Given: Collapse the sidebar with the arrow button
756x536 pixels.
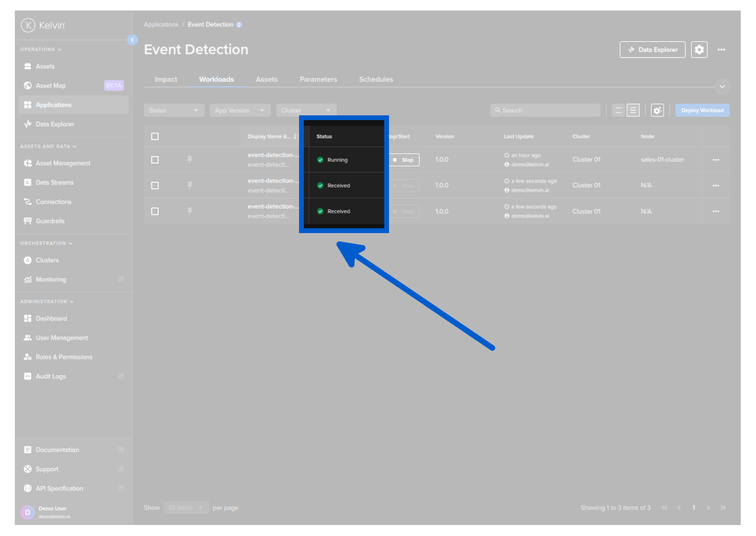Looking at the screenshot, I should (x=133, y=40).
